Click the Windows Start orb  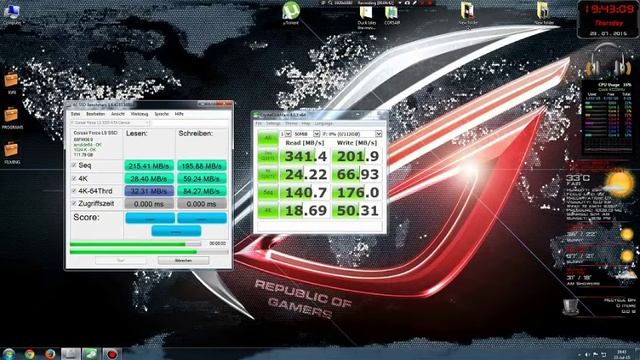pos(8,353)
